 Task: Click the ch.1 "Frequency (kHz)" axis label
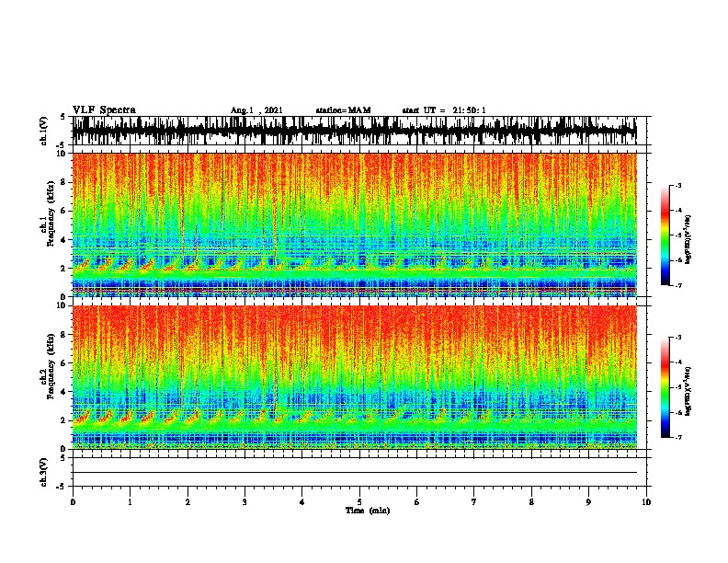51,213
